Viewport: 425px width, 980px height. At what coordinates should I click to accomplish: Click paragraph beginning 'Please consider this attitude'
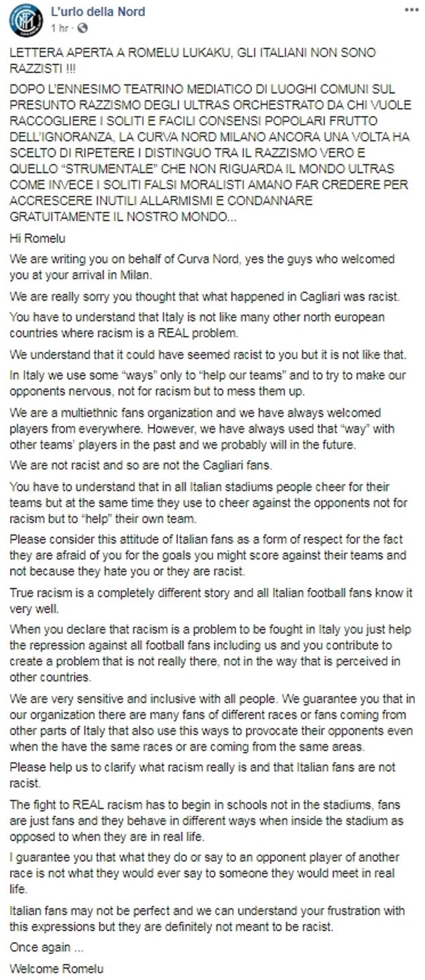[x=208, y=555]
